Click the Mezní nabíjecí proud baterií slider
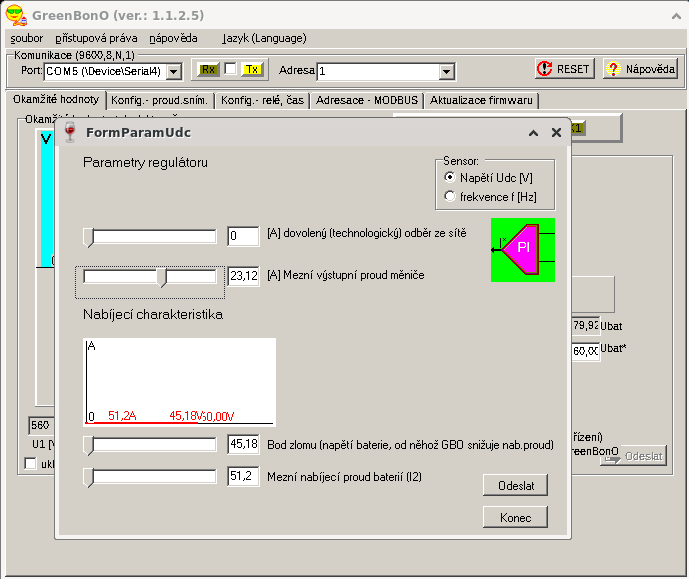This screenshot has height=579, width=689. pyautogui.click(x=150, y=477)
